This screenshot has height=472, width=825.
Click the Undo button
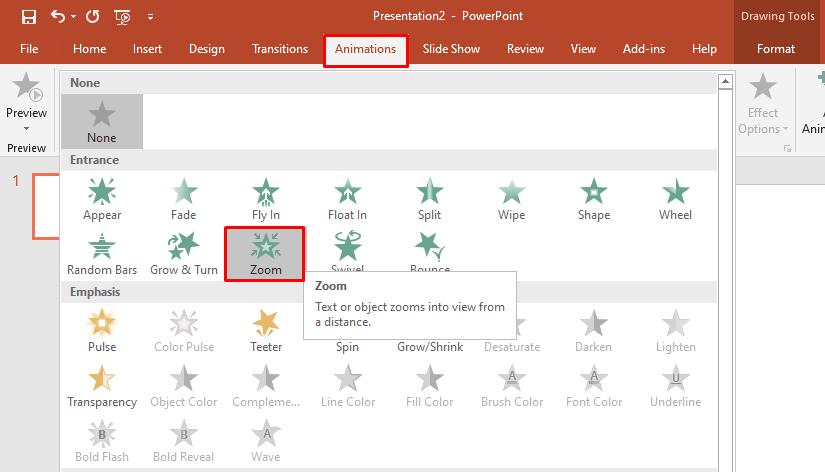[x=58, y=16]
